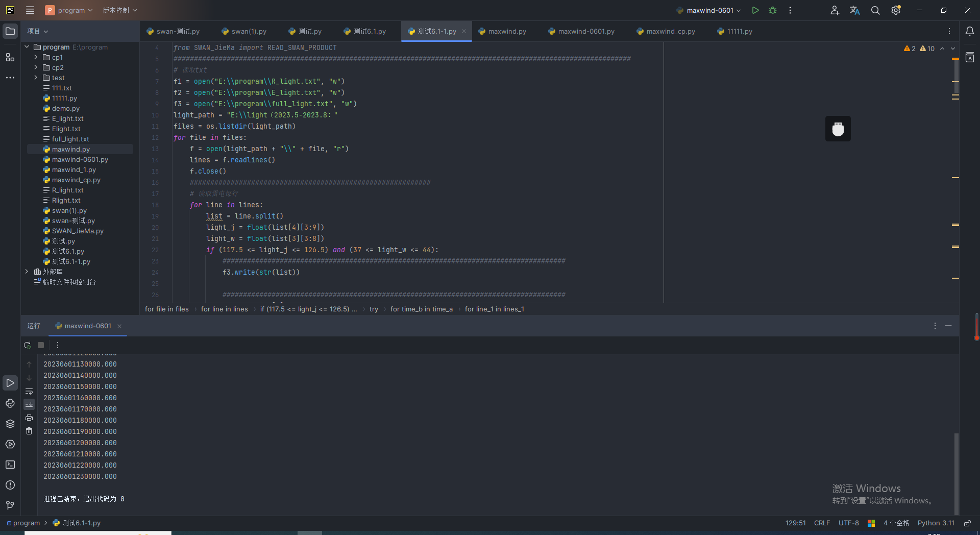Click the print icon in run console
The image size is (980, 535).
coord(29,418)
